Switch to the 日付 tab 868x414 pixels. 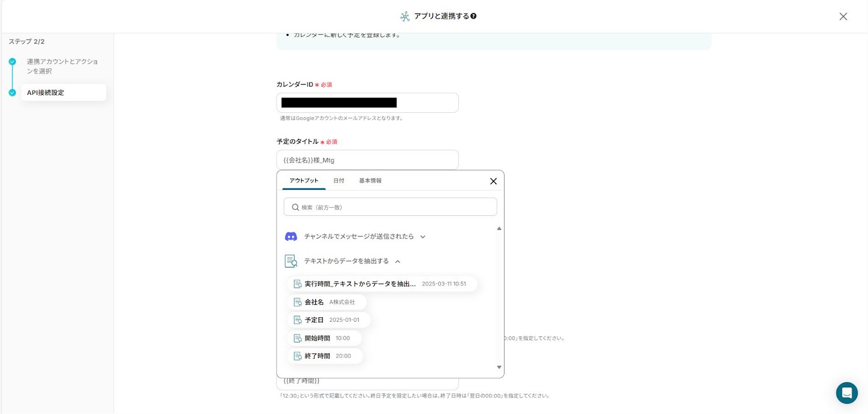point(339,181)
